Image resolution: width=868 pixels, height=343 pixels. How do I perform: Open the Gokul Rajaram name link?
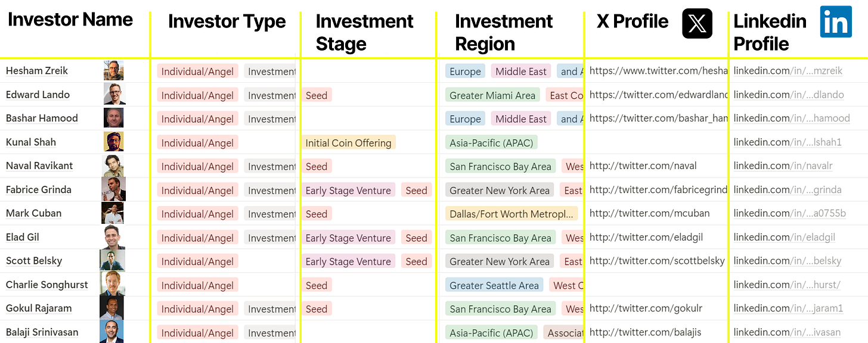[x=39, y=308]
